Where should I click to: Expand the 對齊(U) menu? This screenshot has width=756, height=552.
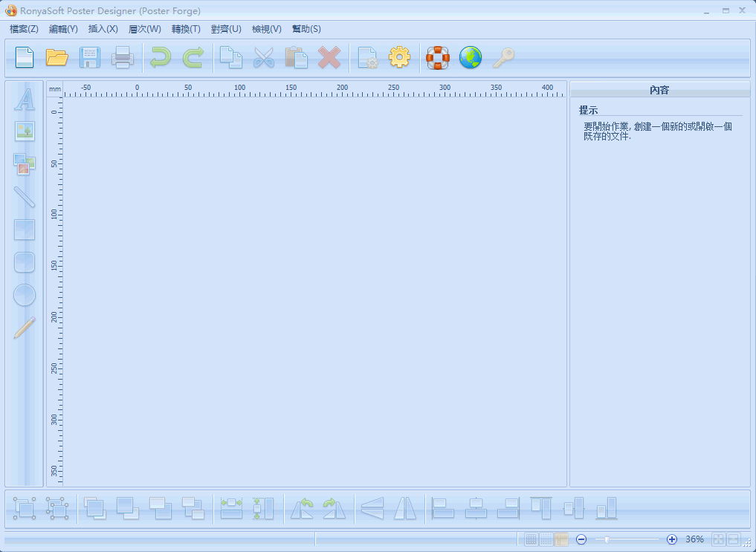point(226,29)
